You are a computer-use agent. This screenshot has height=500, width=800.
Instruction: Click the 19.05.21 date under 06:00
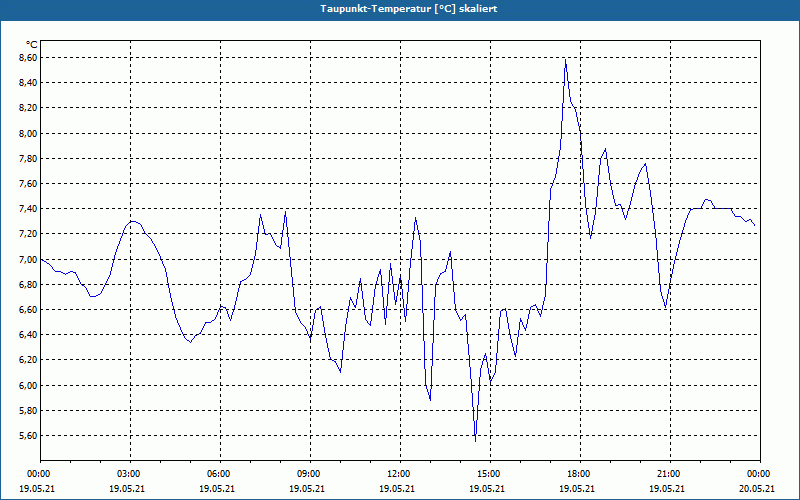point(217,488)
